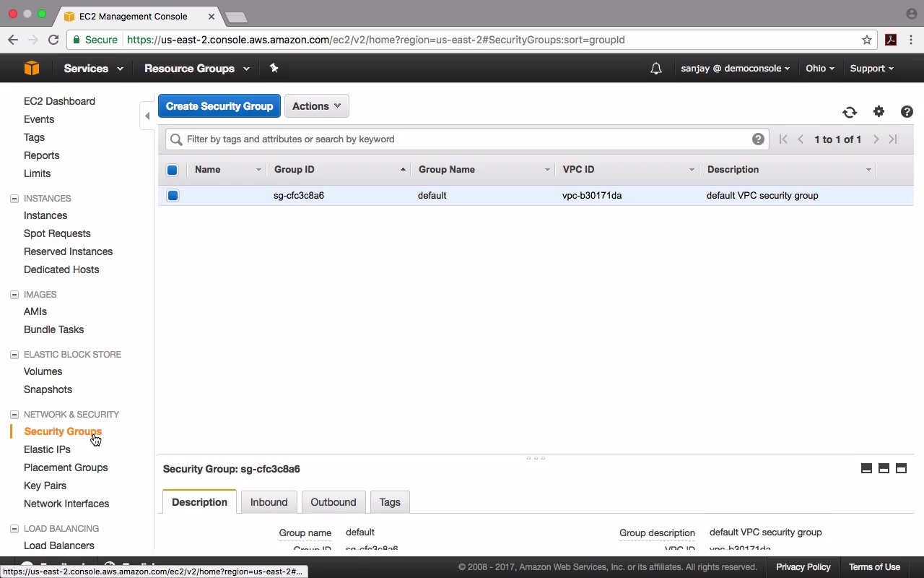Open the help question mark icon
This screenshot has height=578, width=924.
[x=907, y=111]
